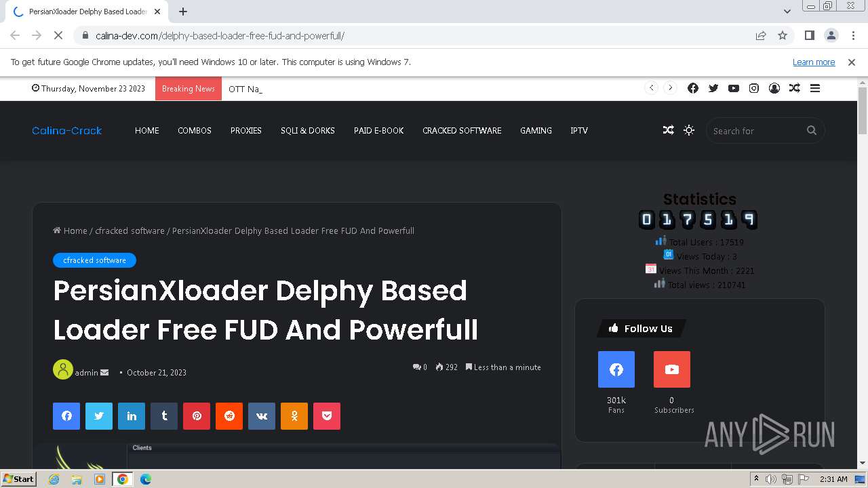Viewport: 868px width, 488px height.
Task: Click search magnifier icon
Action: [x=812, y=130]
